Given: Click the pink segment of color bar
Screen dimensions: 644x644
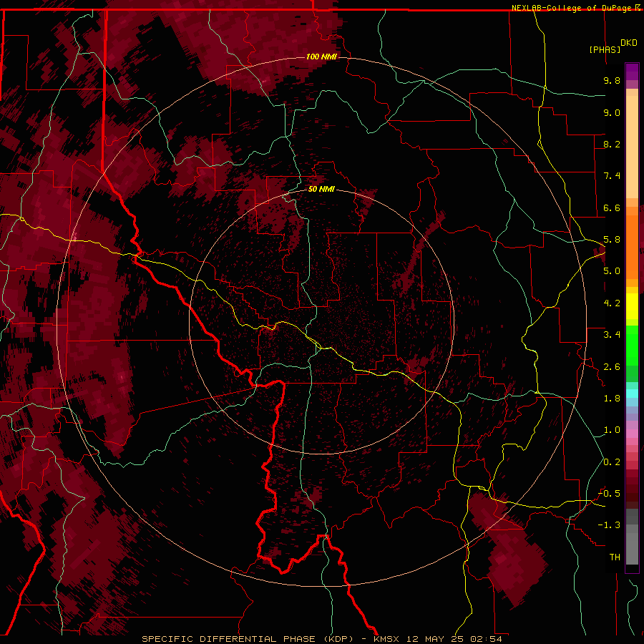Looking at the screenshot, I should coord(632,434).
